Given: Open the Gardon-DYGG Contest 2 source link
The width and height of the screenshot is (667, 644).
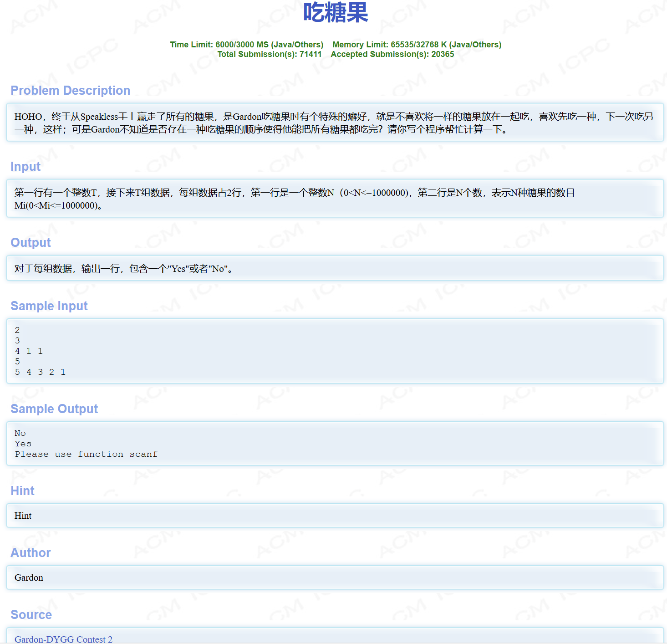Looking at the screenshot, I should 63,639.
